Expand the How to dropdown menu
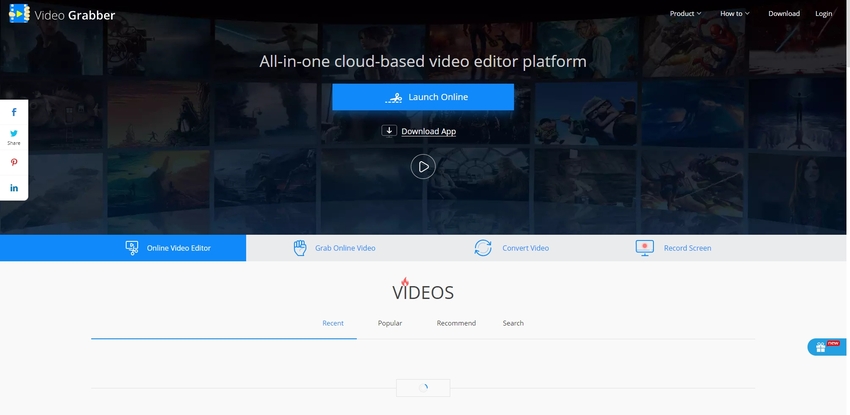This screenshot has height=415, width=850. click(x=735, y=14)
